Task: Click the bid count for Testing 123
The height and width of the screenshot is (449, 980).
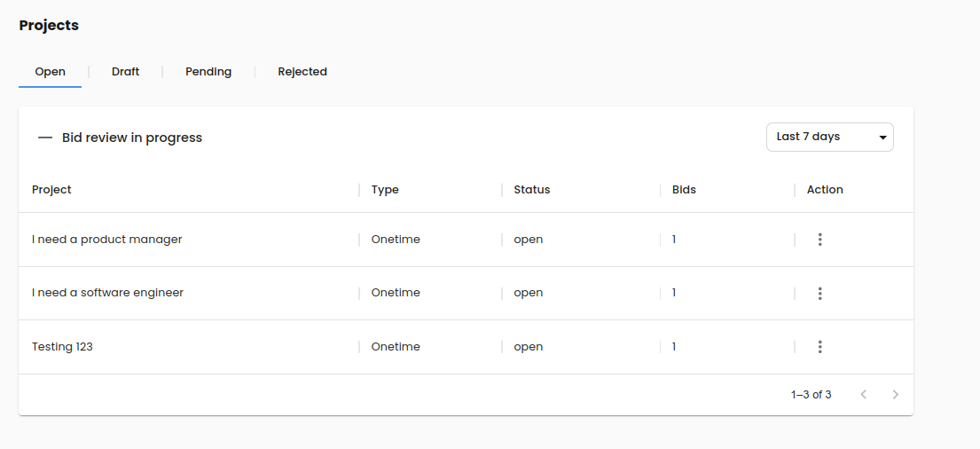Action: (x=674, y=347)
